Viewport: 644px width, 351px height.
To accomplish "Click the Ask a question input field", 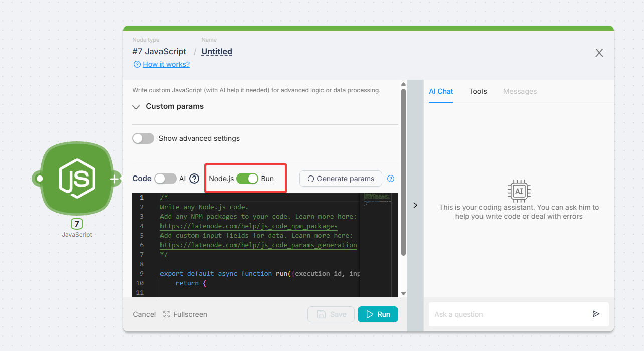I will [509, 314].
